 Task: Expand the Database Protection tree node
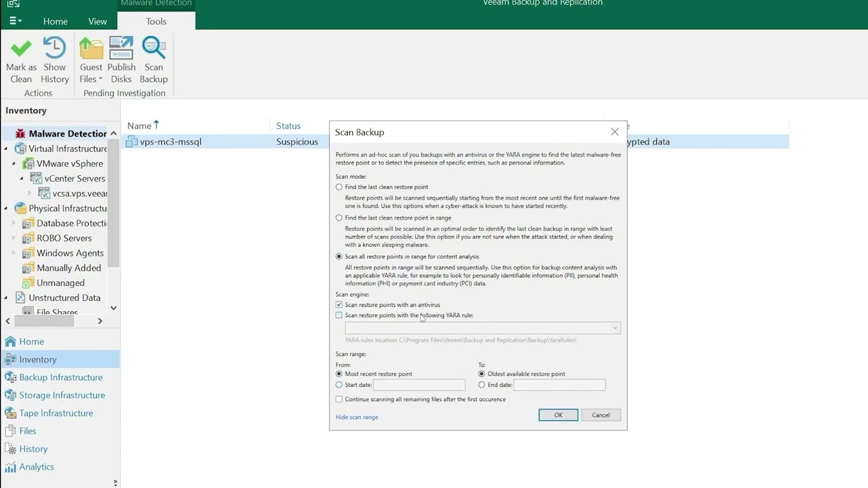pyautogui.click(x=14, y=223)
